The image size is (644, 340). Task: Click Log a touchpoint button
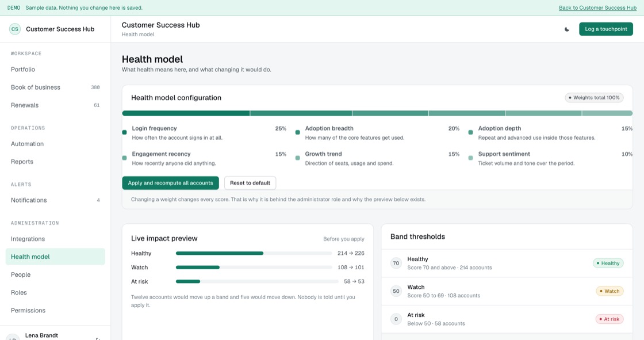(x=606, y=29)
